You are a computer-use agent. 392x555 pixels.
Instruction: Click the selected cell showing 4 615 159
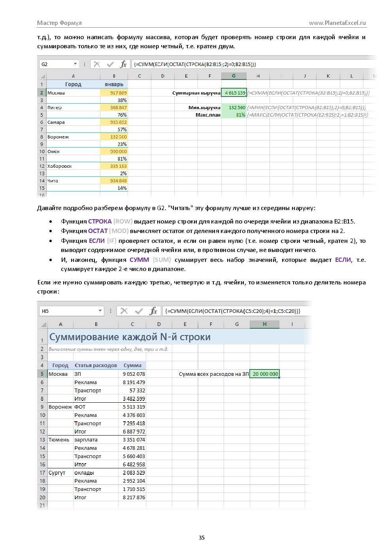click(x=234, y=93)
